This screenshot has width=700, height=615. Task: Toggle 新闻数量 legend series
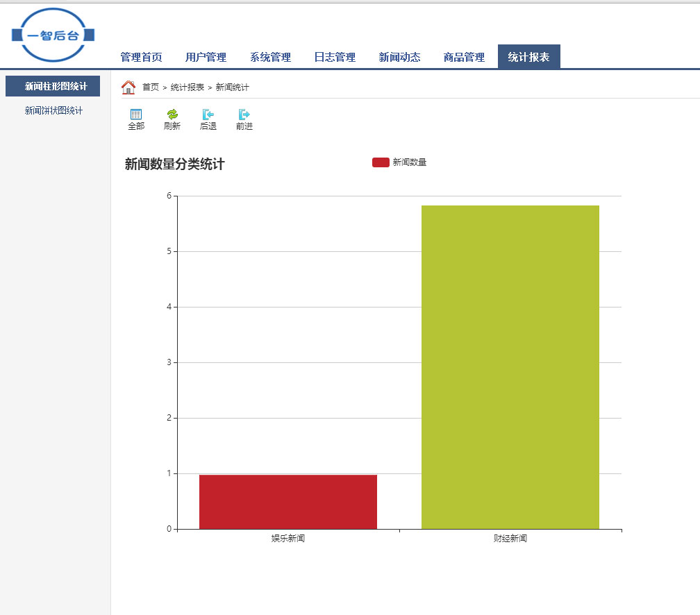coord(381,162)
